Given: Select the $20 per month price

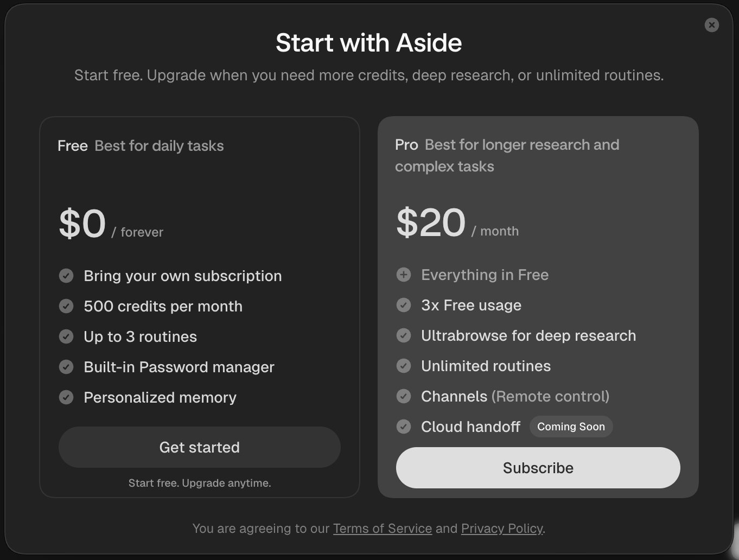Looking at the screenshot, I should click(457, 223).
